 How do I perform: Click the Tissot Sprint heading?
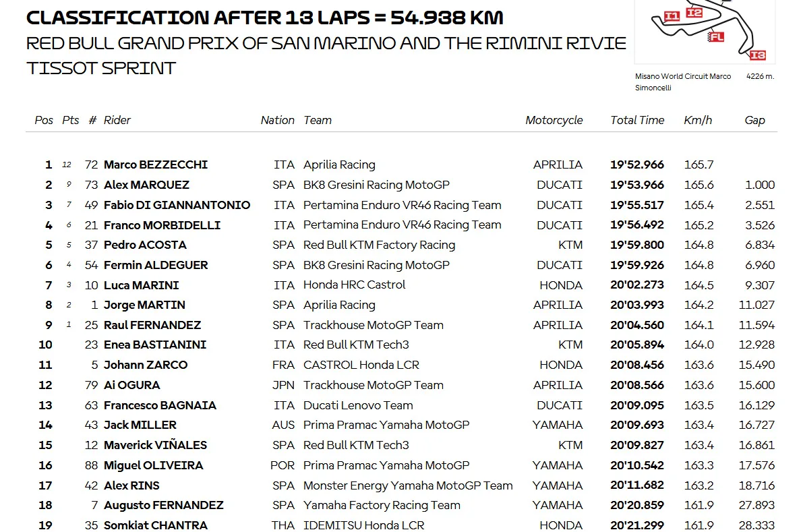coord(101,68)
